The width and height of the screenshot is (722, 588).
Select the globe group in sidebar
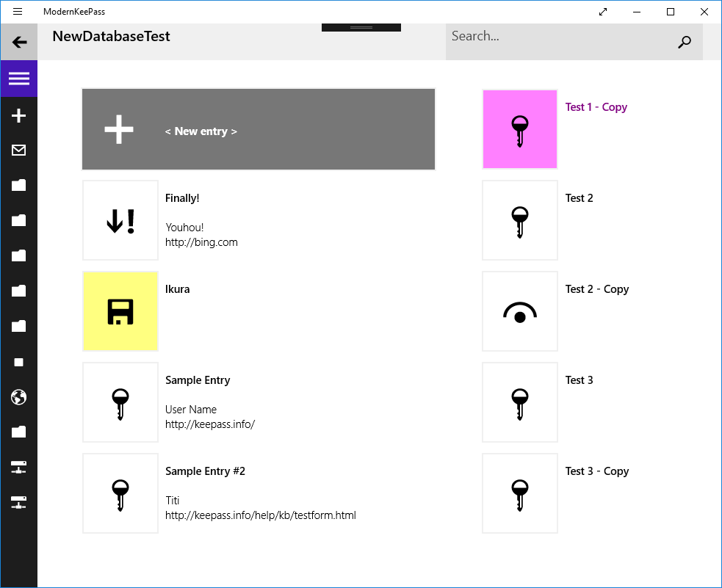19,397
